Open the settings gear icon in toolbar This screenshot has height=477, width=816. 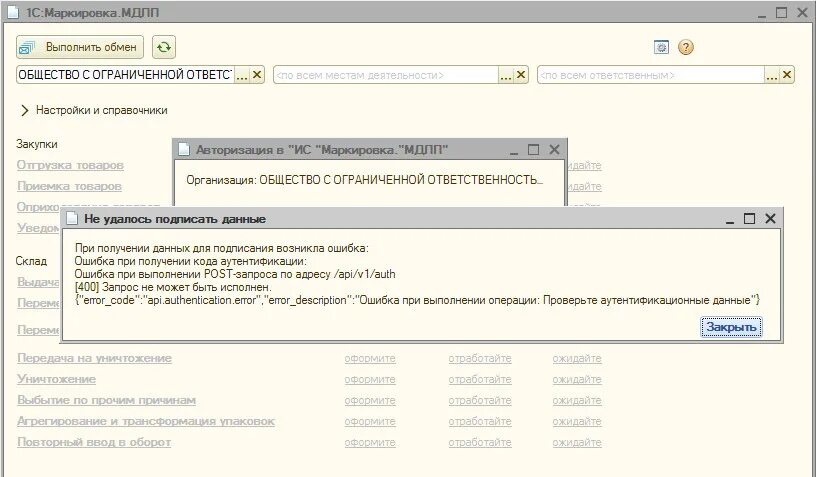click(x=661, y=47)
